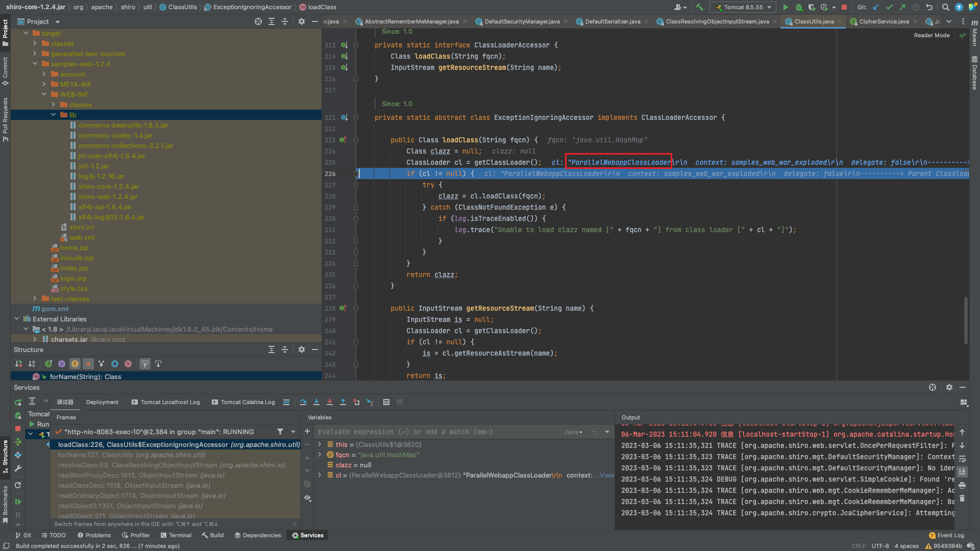Click Force Step Into red arrow
Screen dimensions: 980x551
tap(330, 402)
